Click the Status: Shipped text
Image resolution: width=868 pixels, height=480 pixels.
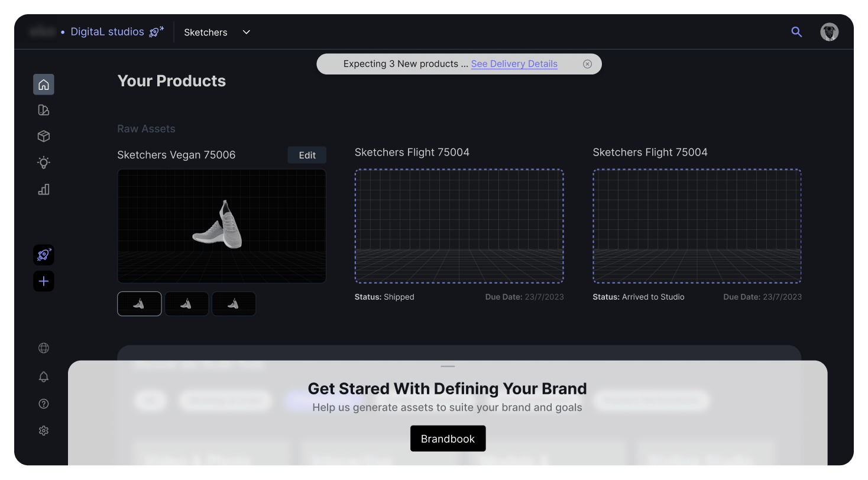click(x=384, y=297)
